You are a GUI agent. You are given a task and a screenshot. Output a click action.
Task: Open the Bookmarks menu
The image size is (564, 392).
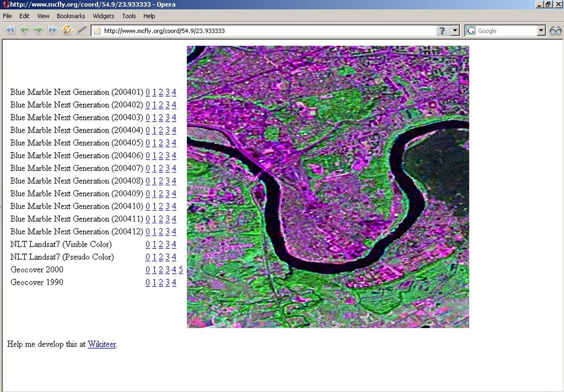71,16
